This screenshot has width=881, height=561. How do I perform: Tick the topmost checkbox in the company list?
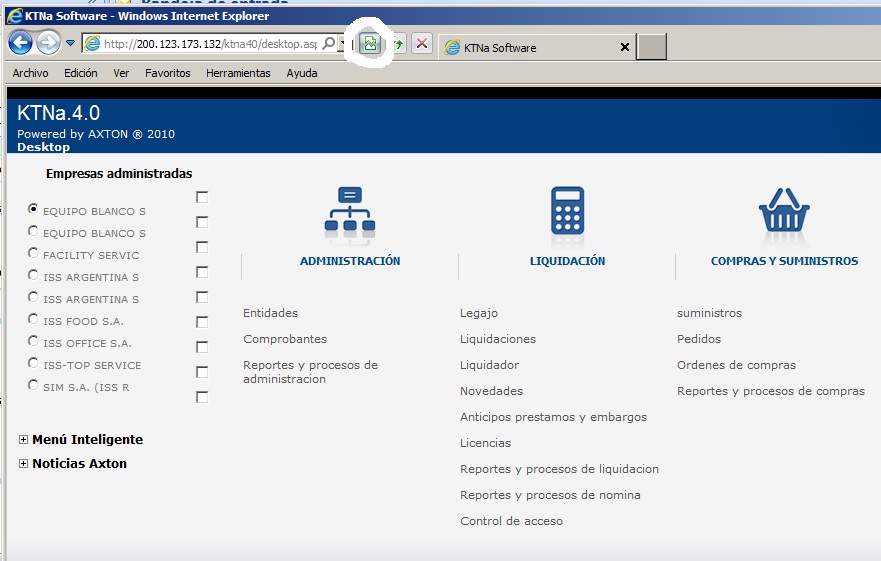click(202, 197)
